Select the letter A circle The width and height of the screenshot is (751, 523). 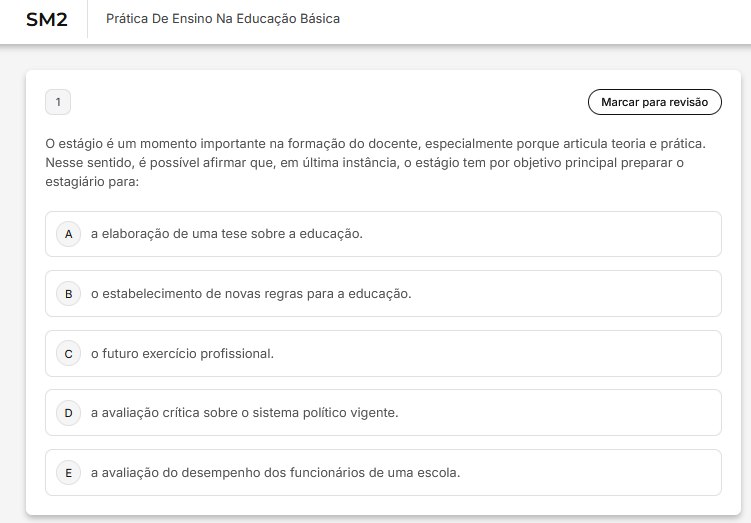68,234
